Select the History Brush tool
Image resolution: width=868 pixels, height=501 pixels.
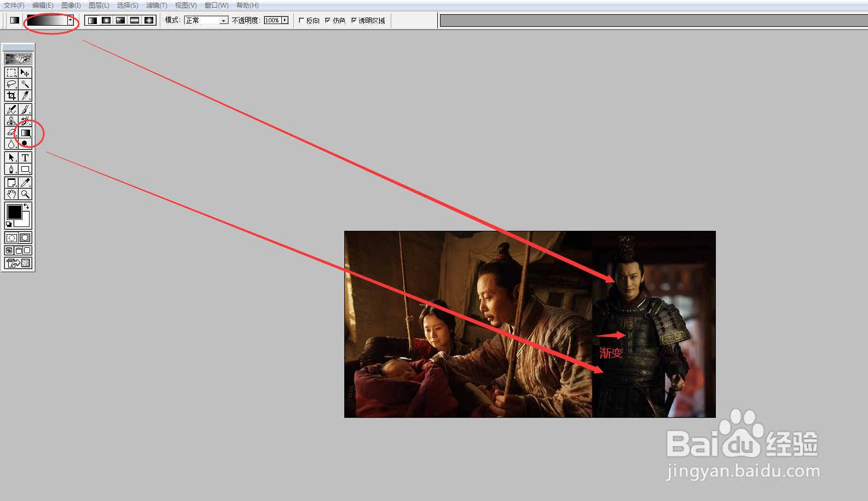(25, 121)
